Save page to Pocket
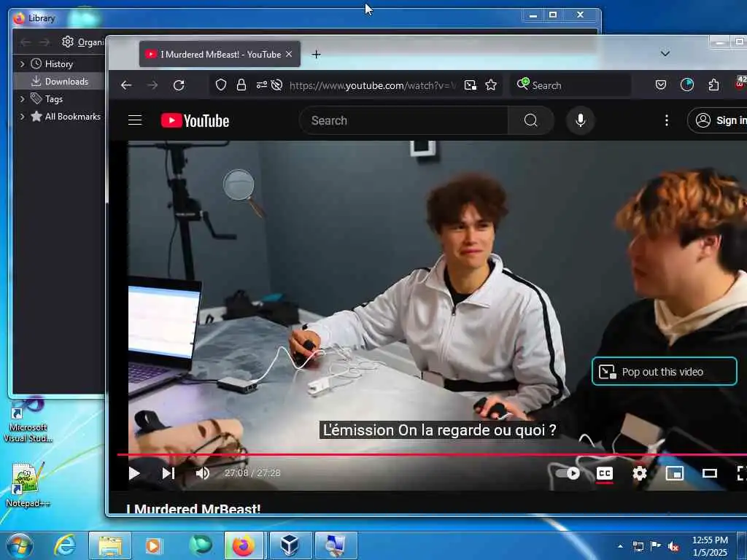This screenshot has width=747, height=560. pyautogui.click(x=661, y=85)
